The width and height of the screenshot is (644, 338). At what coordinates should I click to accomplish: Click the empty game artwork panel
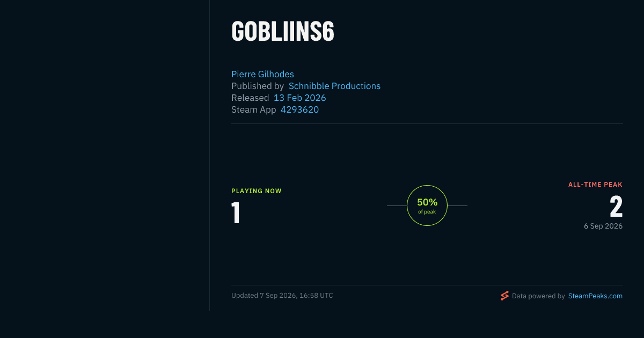point(105,156)
